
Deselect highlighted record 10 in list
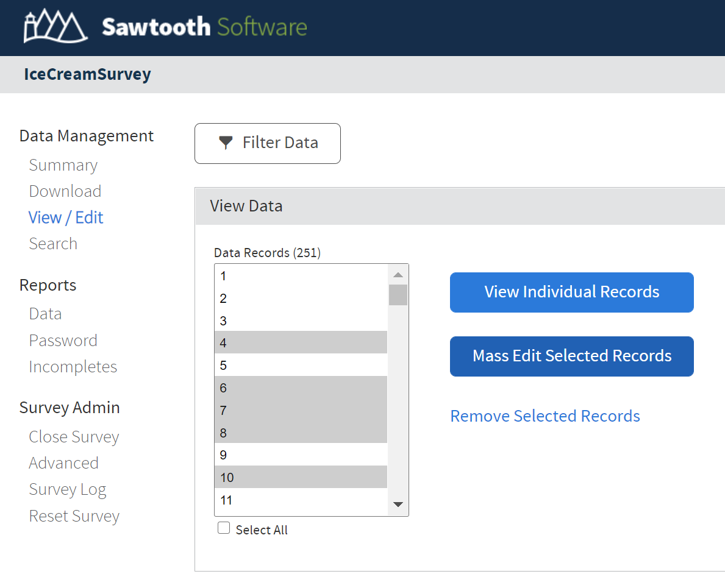(x=301, y=477)
